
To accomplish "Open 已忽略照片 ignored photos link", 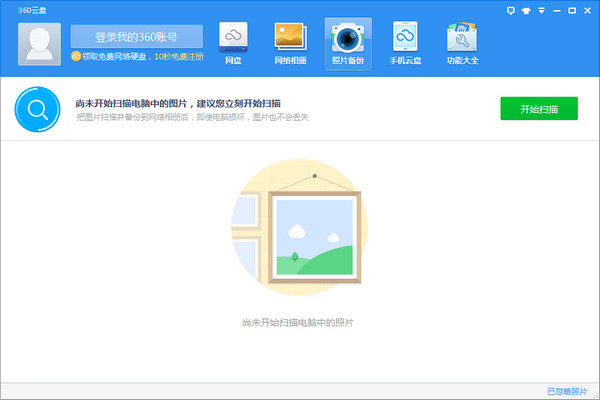I will pos(567,391).
